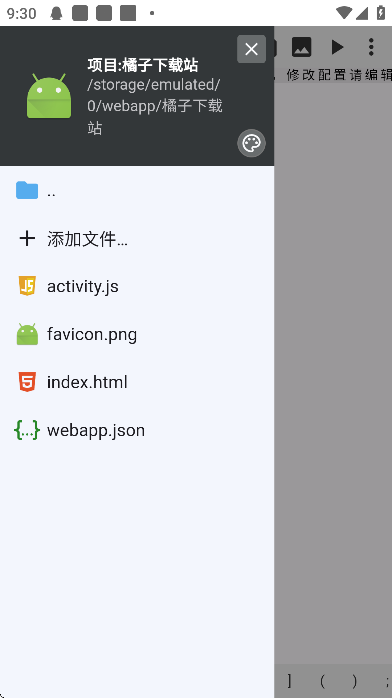Click the green JSON braces icon
This screenshot has width=392, height=698.
[27, 430]
